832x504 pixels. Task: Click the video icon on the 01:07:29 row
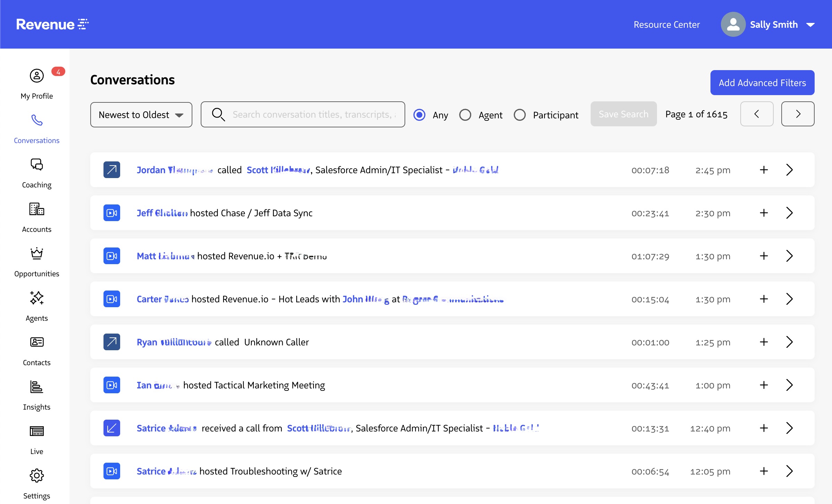(112, 256)
